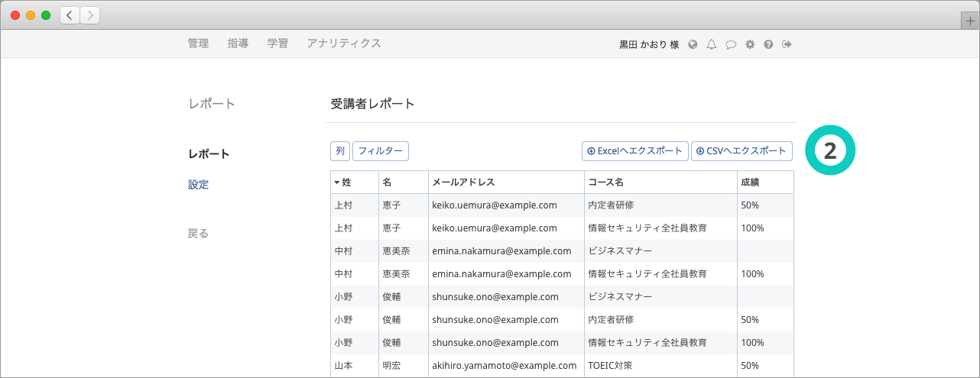Sort by the 成績 column header

click(750, 183)
